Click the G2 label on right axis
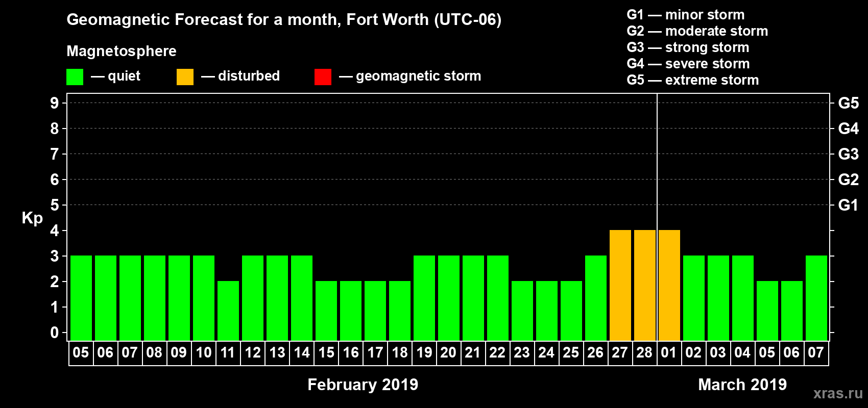 (x=849, y=180)
